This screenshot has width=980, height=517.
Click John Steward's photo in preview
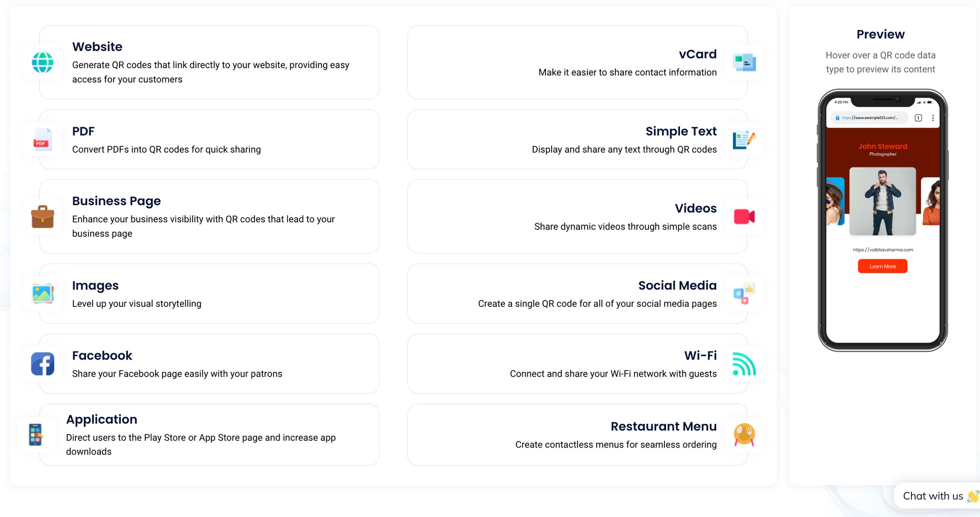click(882, 203)
